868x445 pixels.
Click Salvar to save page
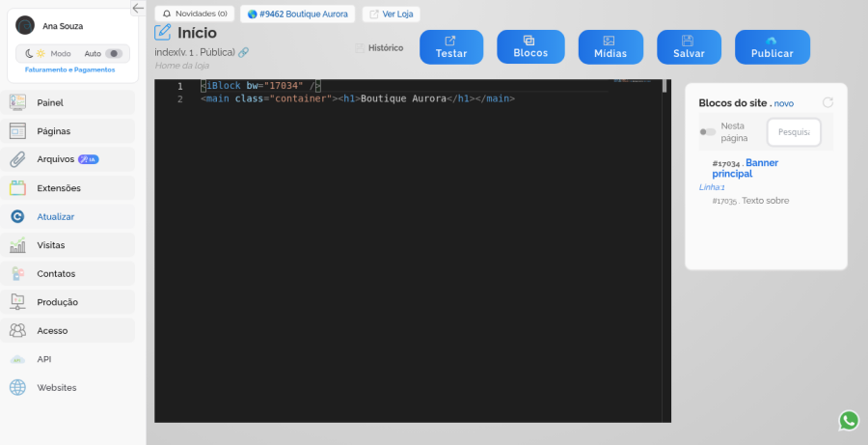[689, 47]
